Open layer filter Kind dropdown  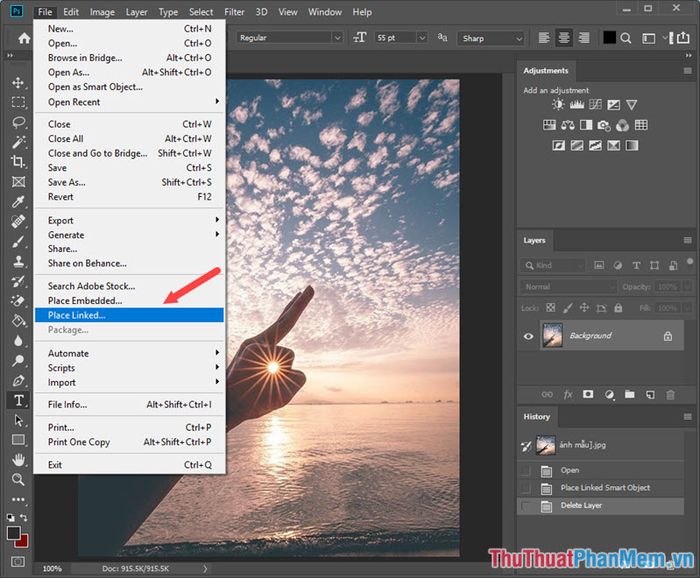(x=553, y=266)
